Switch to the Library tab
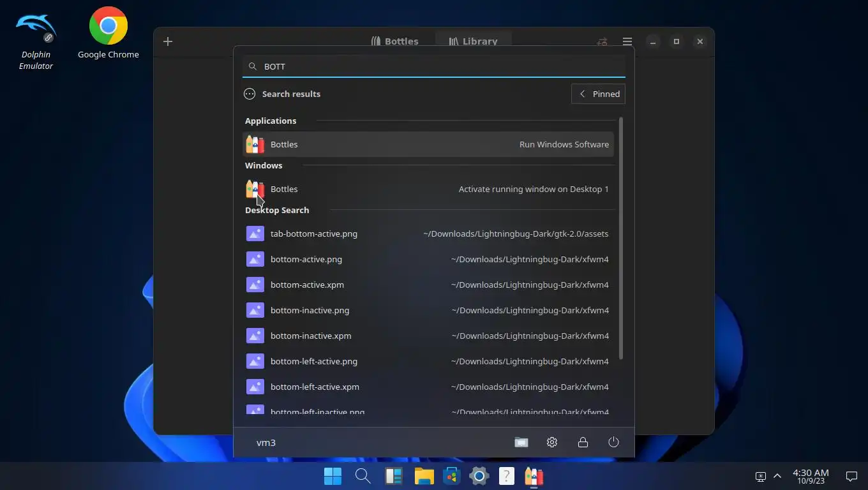 click(x=473, y=41)
